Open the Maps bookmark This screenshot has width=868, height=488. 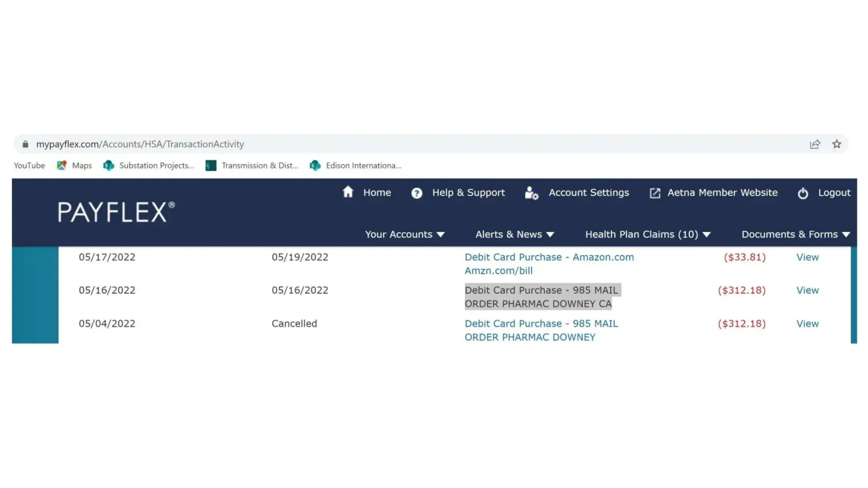pos(74,165)
